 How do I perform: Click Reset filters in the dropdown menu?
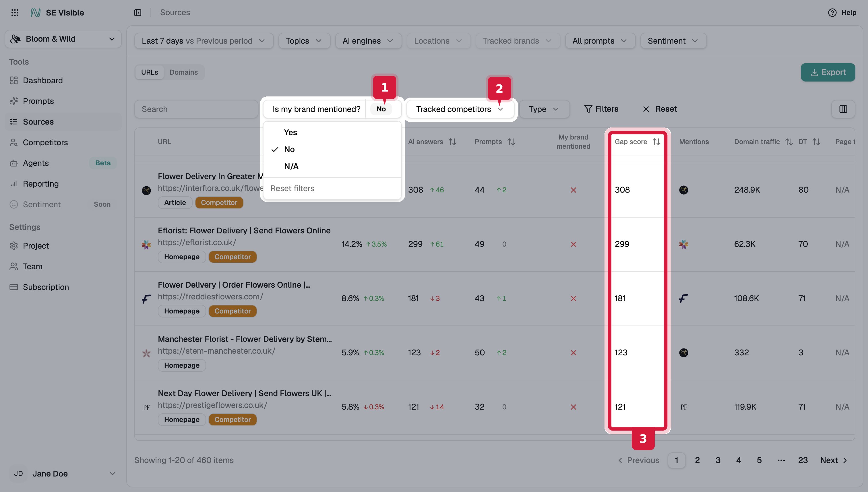pyautogui.click(x=292, y=188)
